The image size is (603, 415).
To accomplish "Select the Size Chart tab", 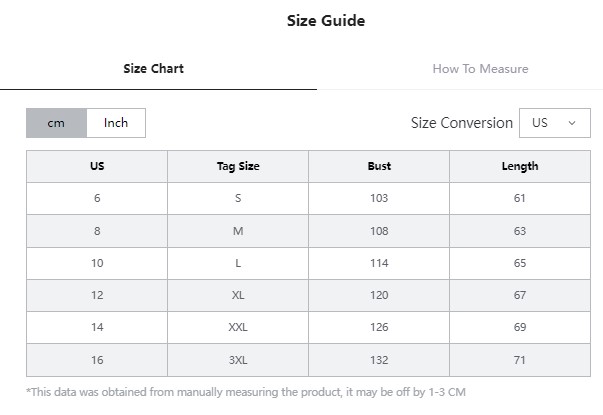I will coord(153,69).
